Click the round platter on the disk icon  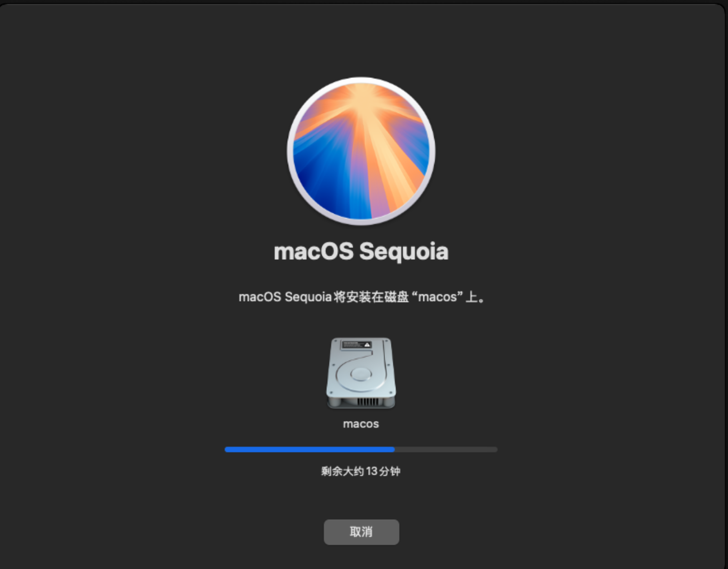pyautogui.click(x=360, y=374)
